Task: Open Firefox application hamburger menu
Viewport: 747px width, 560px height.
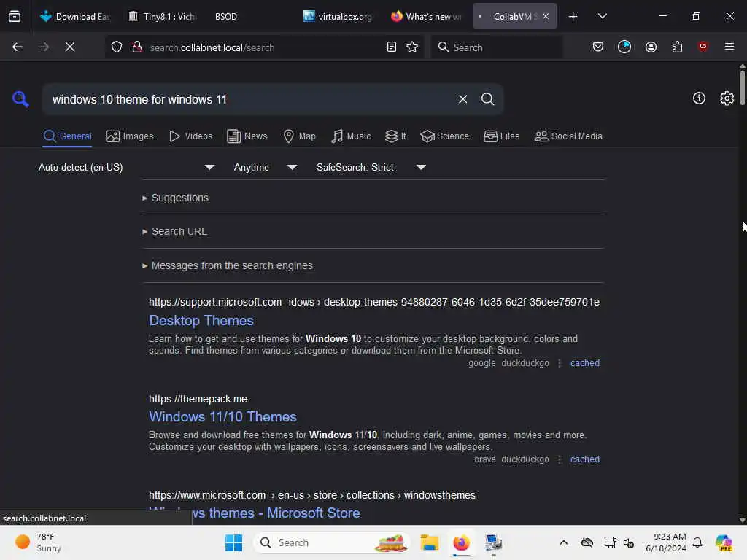Action: 729,47
